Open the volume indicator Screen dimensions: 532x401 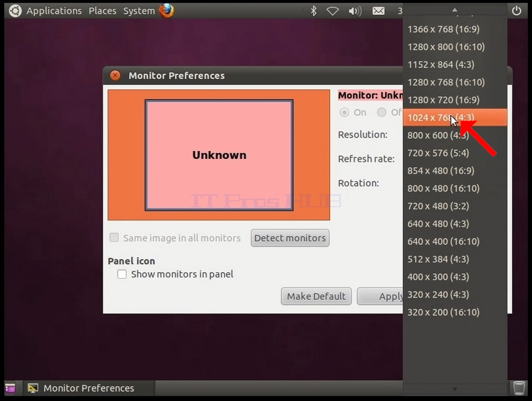pos(355,11)
